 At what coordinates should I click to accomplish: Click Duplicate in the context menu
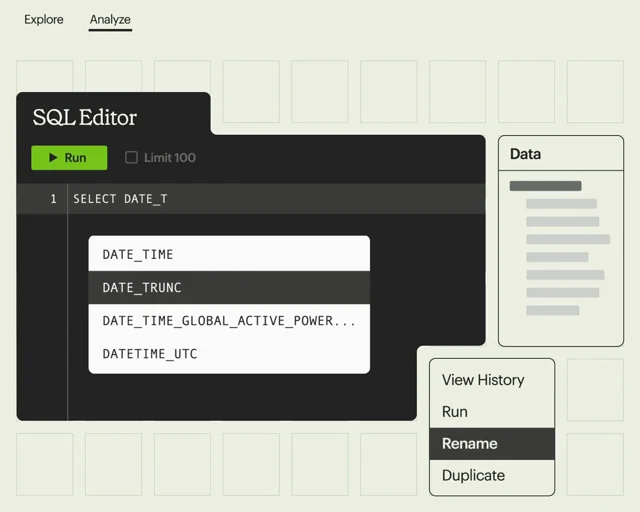(x=492, y=475)
